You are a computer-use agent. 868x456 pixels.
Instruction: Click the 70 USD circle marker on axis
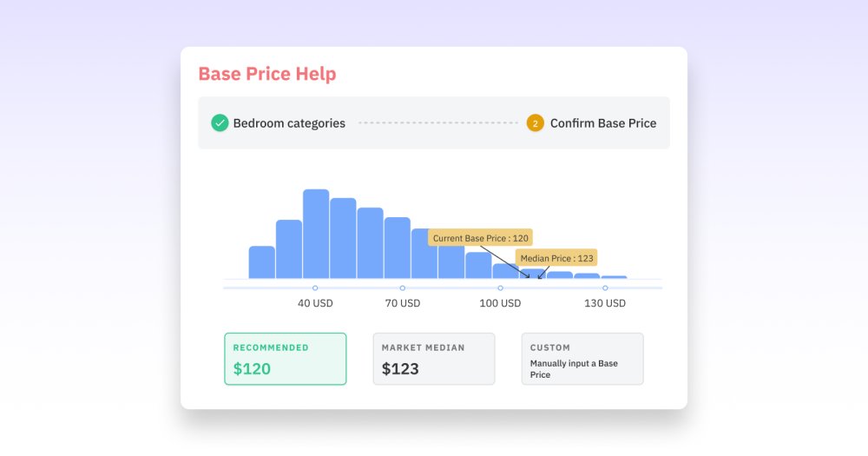tap(403, 287)
